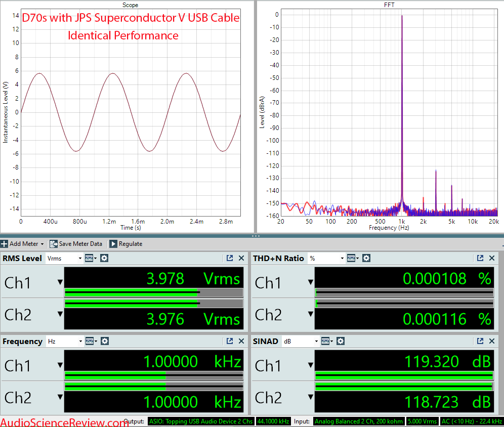Click RMS Level Ch1 bar graph

[x=154, y=292]
